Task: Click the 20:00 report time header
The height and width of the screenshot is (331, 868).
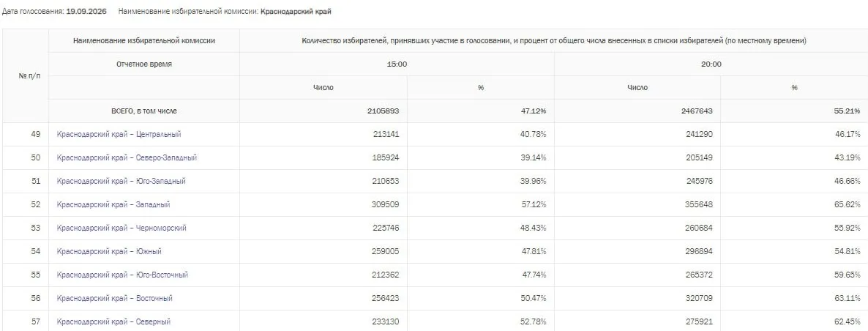Action: tap(711, 64)
